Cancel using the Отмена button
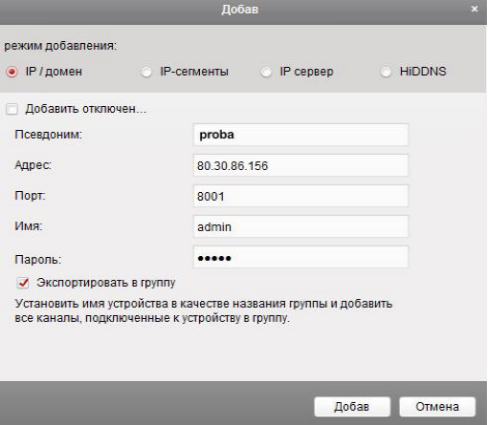The height and width of the screenshot is (425, 488). (437, 407)
